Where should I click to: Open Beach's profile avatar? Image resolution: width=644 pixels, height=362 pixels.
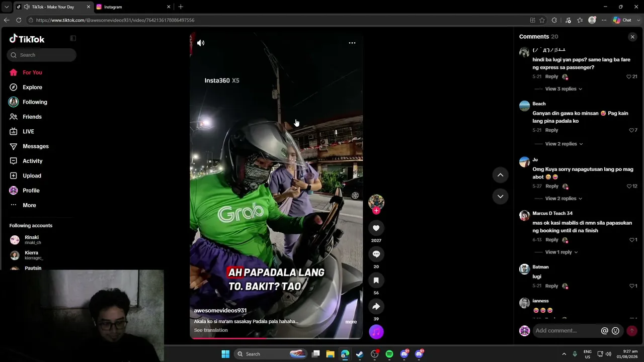click(x=524, y=106)
